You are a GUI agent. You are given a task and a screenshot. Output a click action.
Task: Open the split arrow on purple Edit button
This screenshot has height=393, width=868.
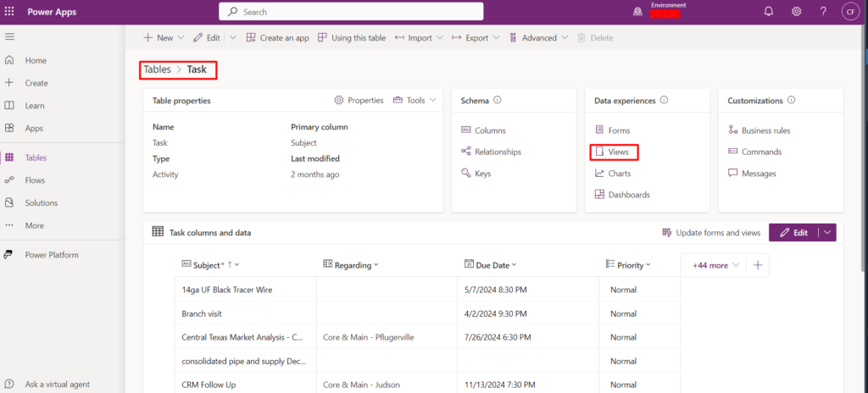coord(827,232)
